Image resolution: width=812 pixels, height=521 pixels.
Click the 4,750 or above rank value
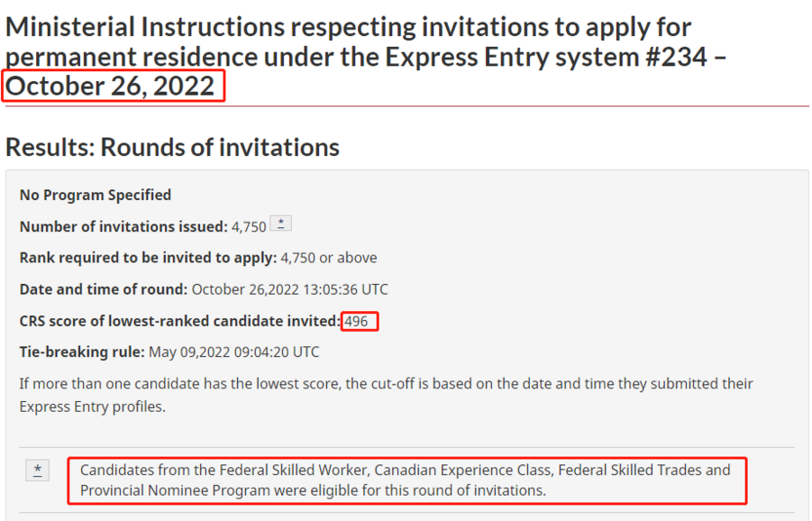click(329, 258)
